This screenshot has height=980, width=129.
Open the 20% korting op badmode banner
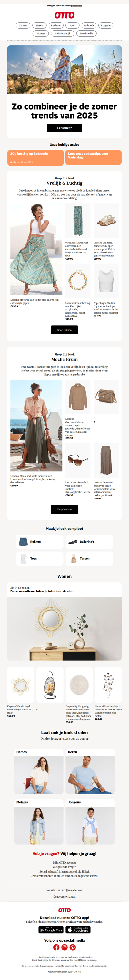coord(35,158)
